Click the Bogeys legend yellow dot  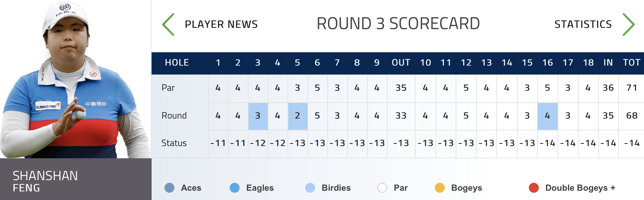(440, 188)
